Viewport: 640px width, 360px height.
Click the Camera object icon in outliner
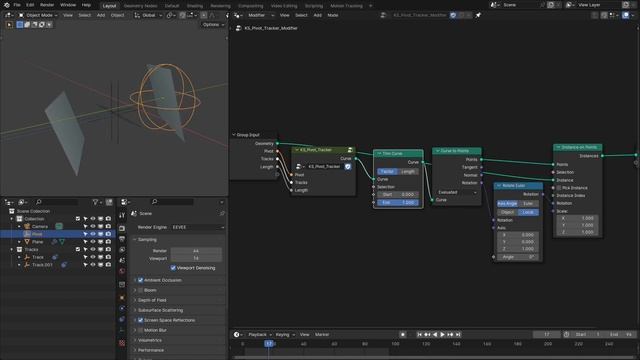(27, 226)
